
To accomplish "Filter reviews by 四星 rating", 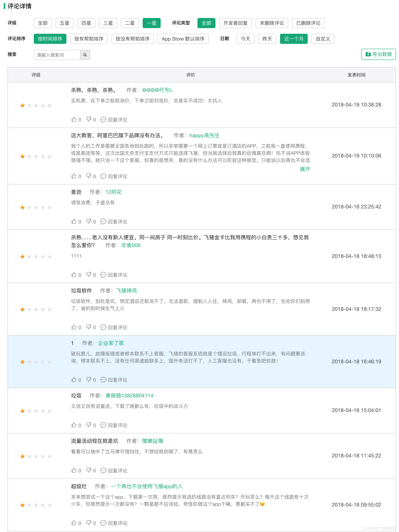I will [x=86, y=23].
